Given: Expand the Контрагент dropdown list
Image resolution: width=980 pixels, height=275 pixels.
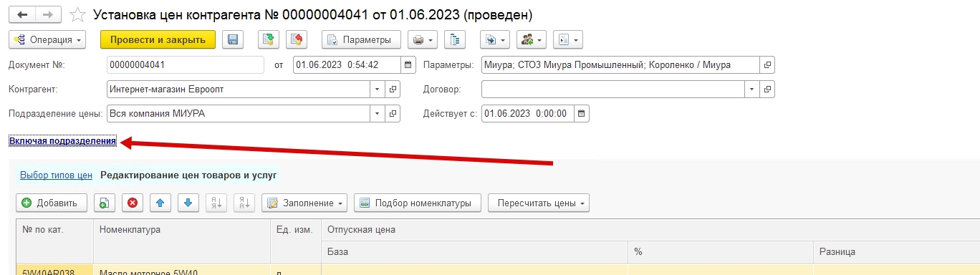Looking at the screenshot, I should 378,90.
